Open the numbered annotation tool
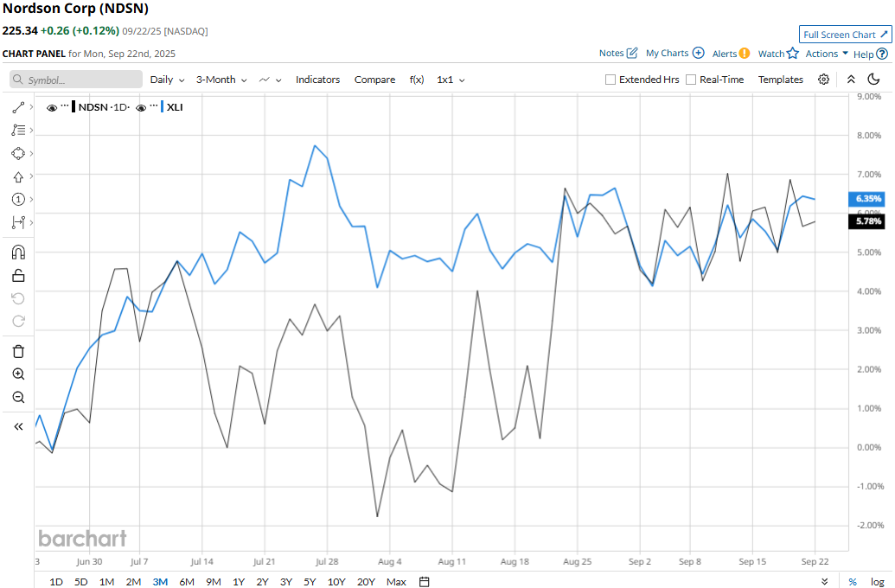The height and width of the screenshot is (588, 895). coord(18,199)
